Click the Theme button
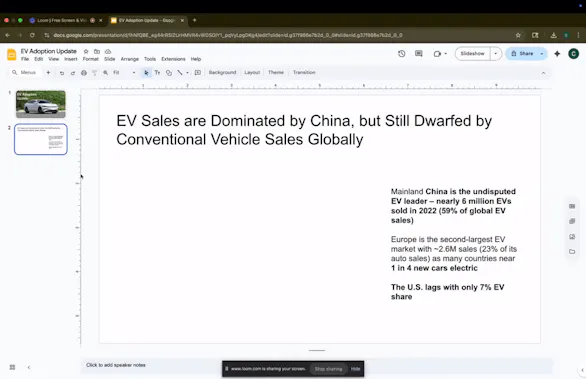Screen dimensions: 586x379 (x=276, y=73)
